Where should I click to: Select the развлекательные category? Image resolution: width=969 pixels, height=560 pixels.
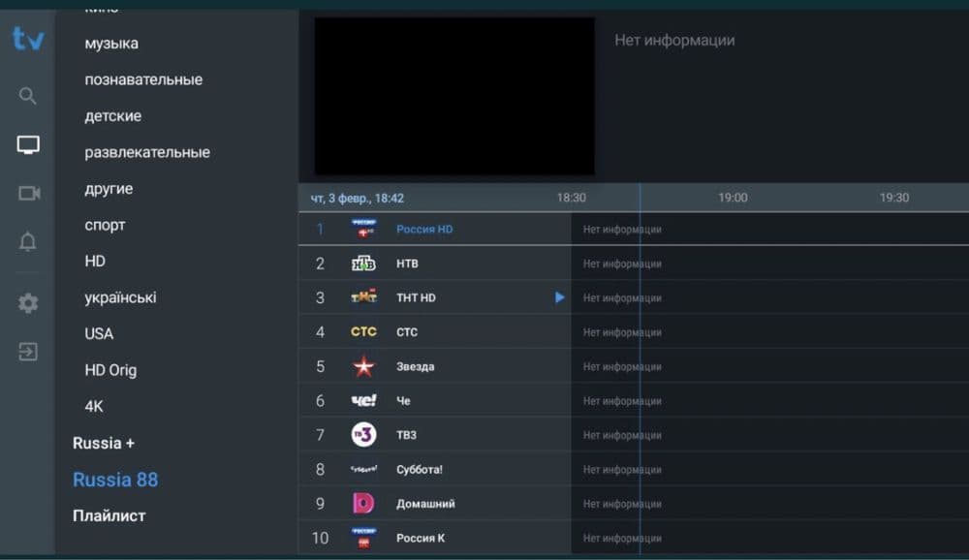(x=147, y=152)
